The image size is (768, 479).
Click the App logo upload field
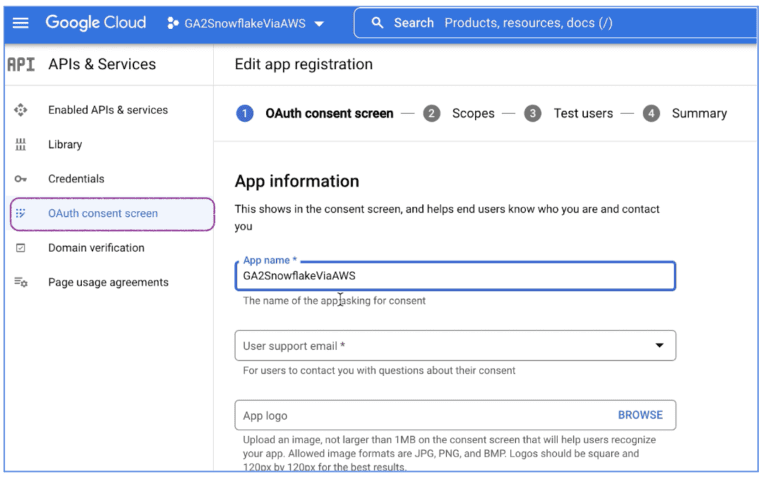456,415
